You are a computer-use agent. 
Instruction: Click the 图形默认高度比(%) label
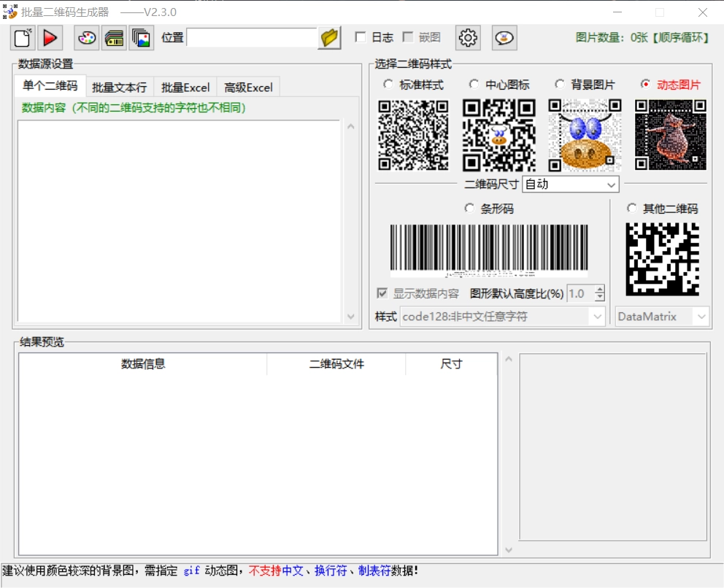click(517, 293)
